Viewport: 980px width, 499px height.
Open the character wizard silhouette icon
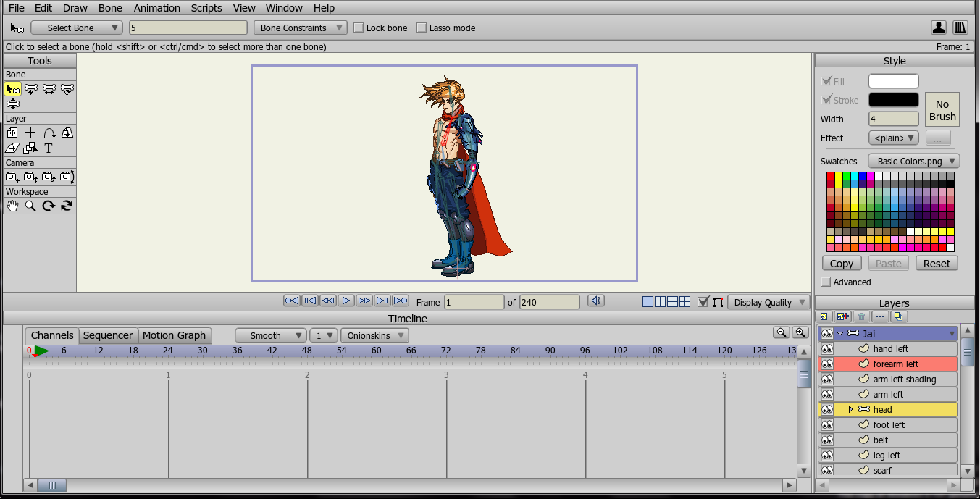[939, 28]
